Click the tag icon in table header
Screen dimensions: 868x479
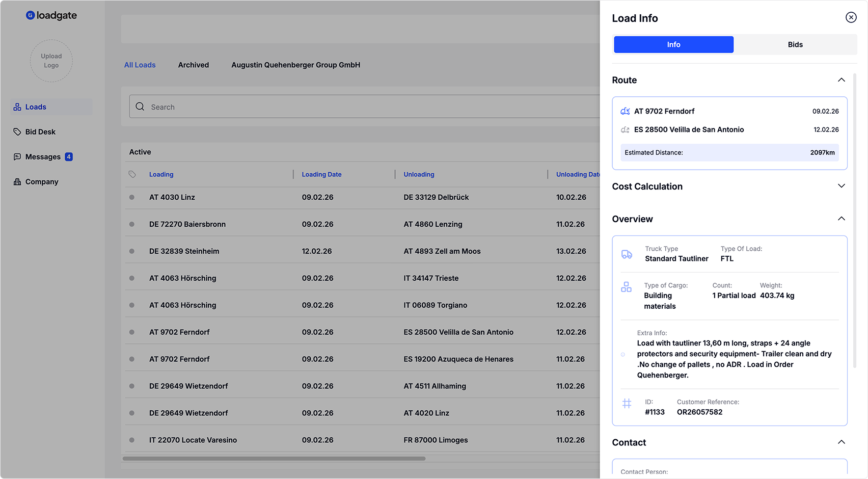pos(132,174)
